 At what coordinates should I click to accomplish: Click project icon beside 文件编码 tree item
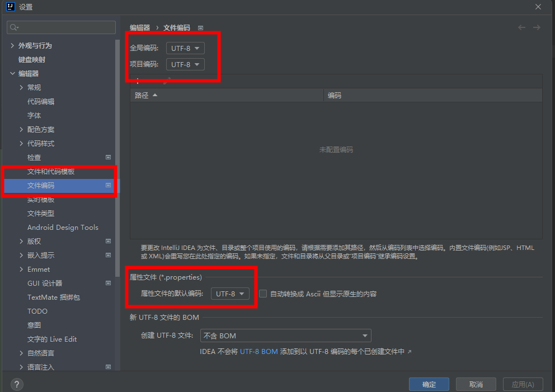pos(109,185)
